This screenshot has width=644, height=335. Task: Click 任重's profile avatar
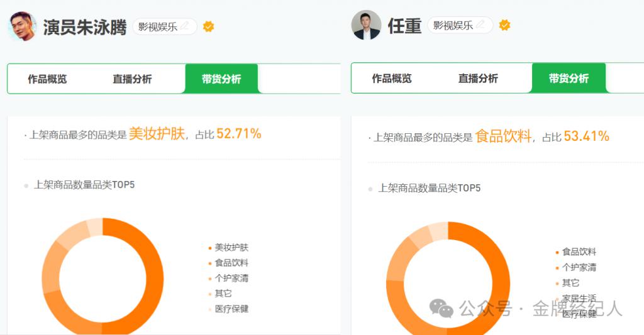(x=366, y=25)
